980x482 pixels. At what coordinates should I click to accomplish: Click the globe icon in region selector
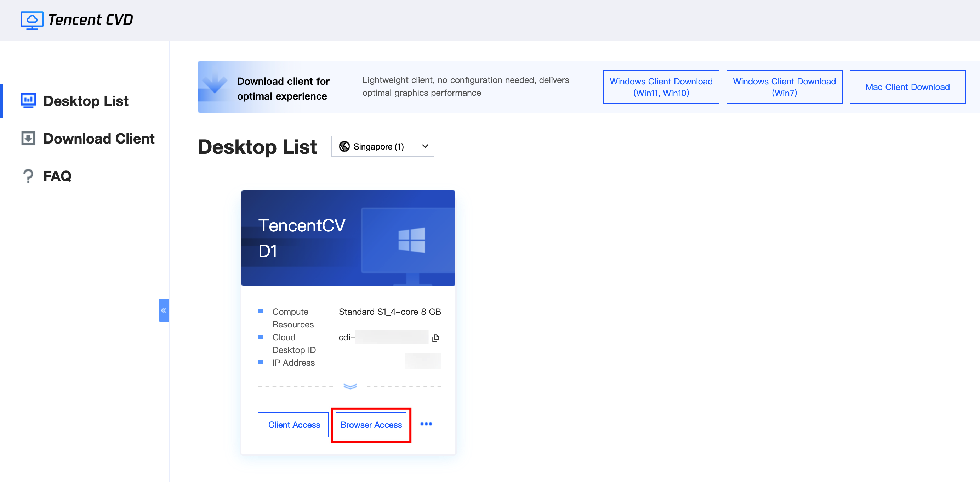[344, 147]
